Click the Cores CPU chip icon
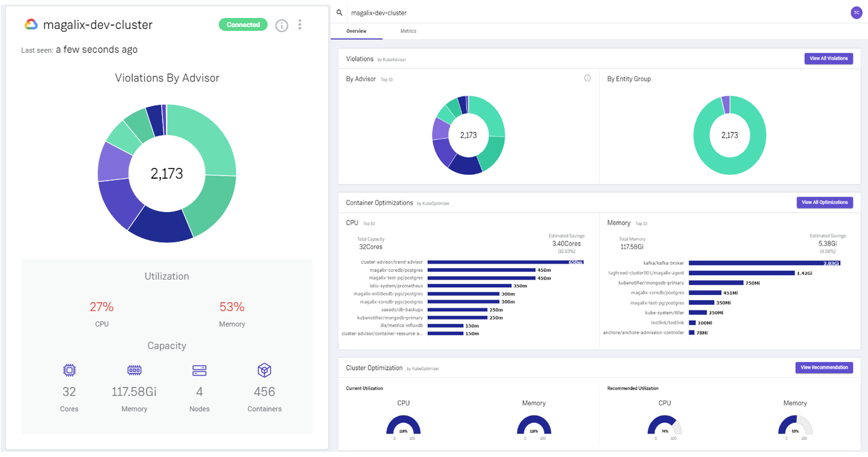The image size is (868, 457). (x=69, y=370)
